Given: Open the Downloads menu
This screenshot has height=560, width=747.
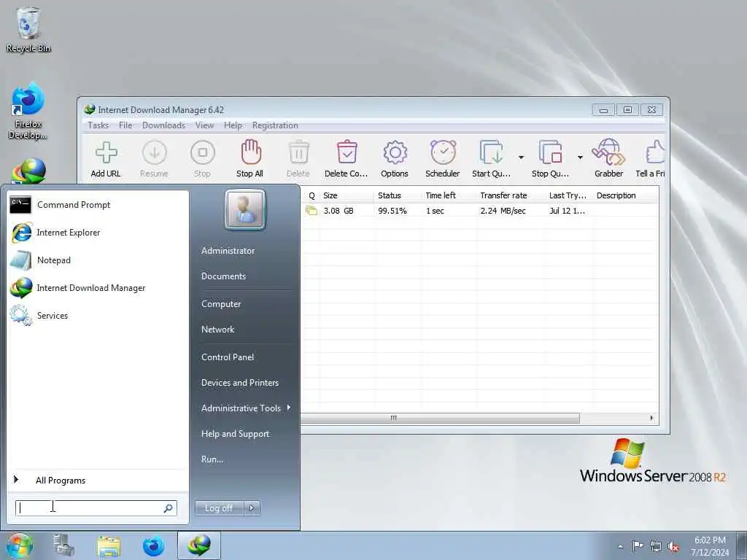Looking at the screenshot, I should coord(163,125).
